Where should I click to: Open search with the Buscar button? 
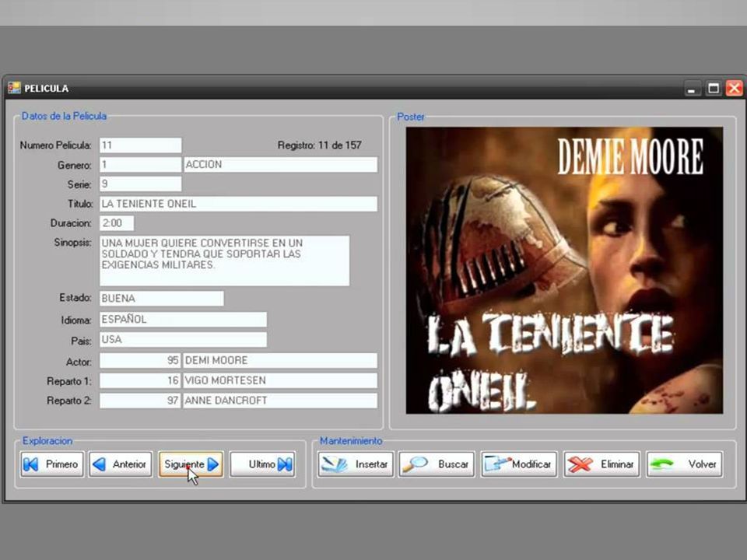[437, 464]
